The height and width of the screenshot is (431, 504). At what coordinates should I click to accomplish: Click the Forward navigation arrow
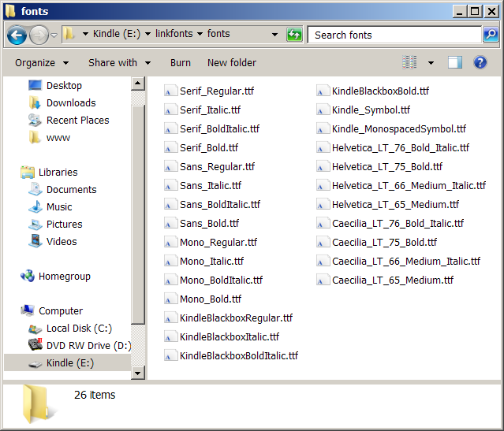click(39, 35)
